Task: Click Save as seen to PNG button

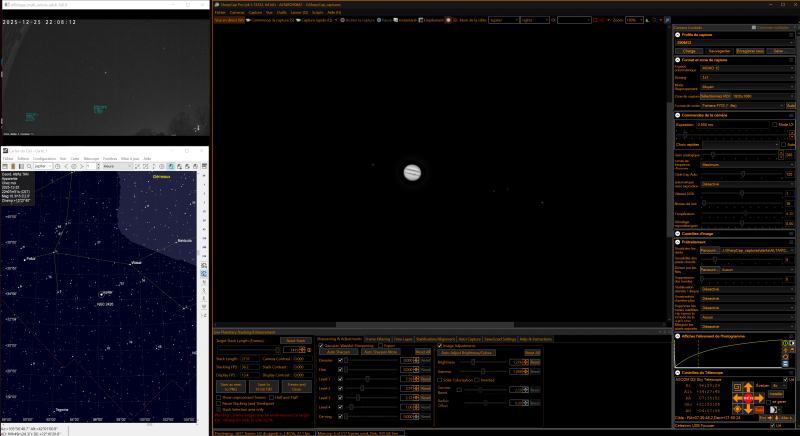Action: pyautogui.click(x=231, y=387)
